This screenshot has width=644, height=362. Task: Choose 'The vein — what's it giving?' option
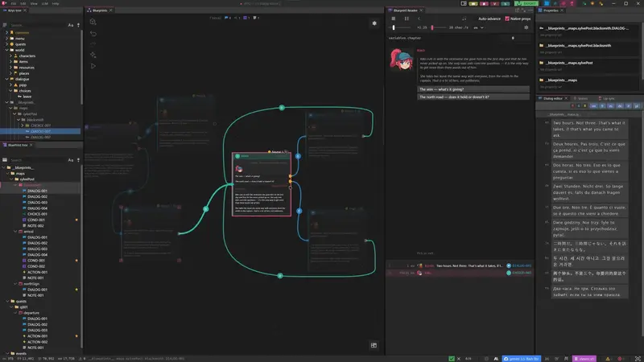click(x=473, y=89)
